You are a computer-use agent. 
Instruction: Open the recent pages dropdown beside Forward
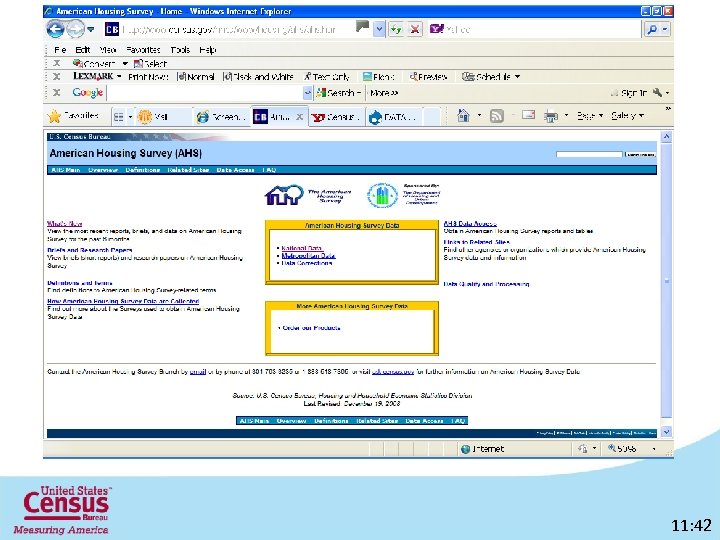91,29
